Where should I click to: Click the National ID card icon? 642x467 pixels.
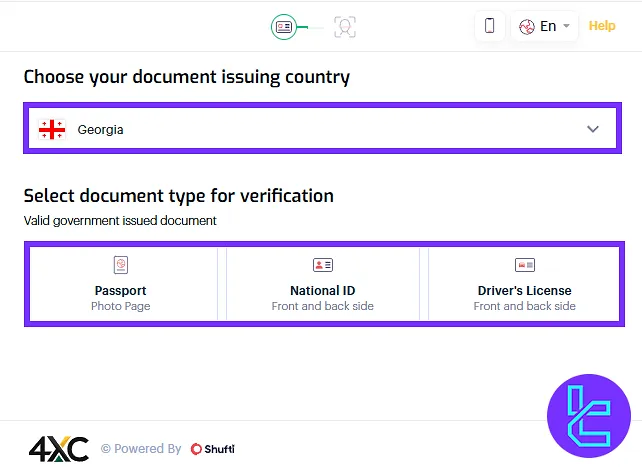coord(323,265)
